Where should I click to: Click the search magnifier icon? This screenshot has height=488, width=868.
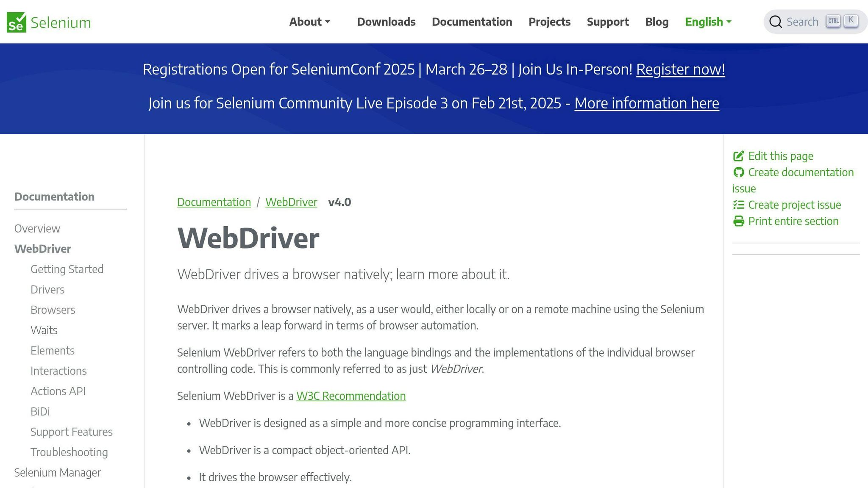coord(775,22)
